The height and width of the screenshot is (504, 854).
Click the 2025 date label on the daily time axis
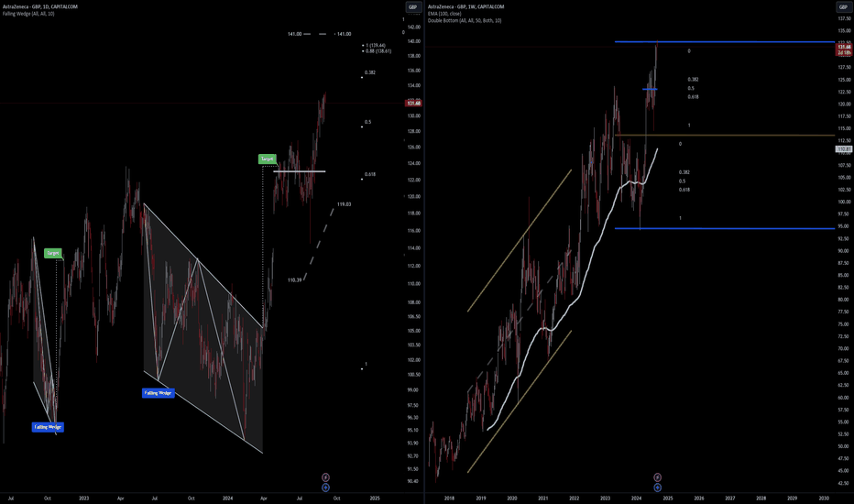tap(375, 498)
